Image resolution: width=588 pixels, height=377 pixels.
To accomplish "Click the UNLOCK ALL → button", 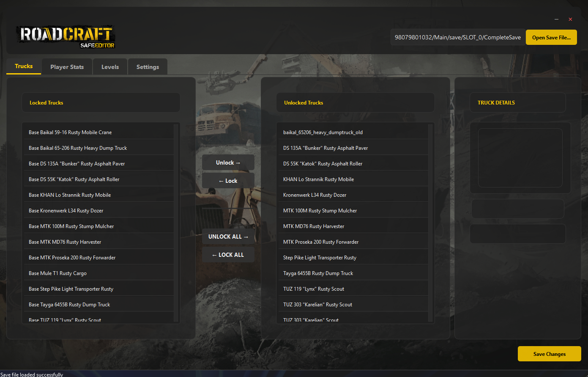I will click(228, 237).
